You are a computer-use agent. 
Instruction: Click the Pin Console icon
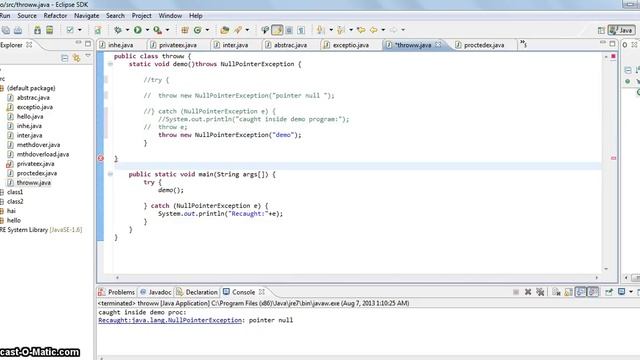[x=609, y=292]
